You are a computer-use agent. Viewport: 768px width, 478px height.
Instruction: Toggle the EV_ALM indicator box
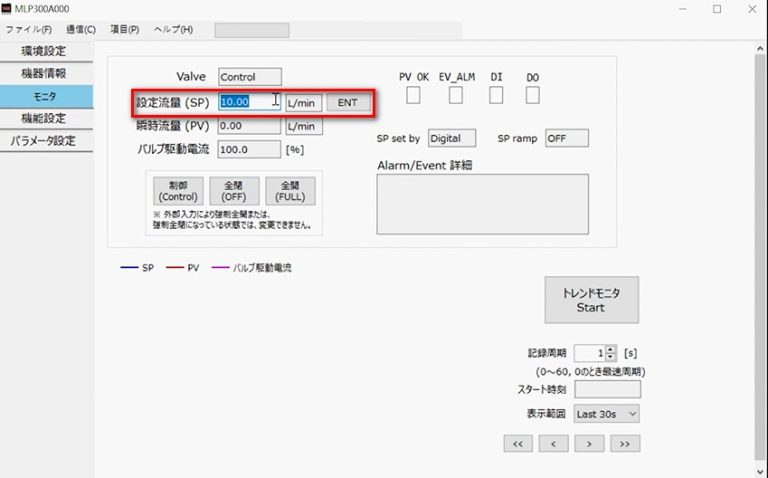[456, 95]
